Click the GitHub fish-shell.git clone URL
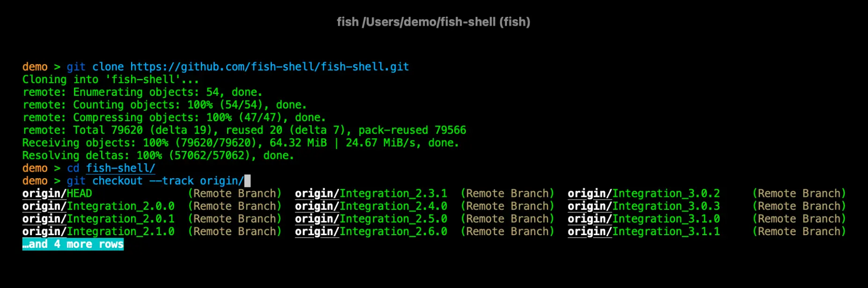Image resolution: width=868 pixels, height=288 pixels. tap(269, 67)
